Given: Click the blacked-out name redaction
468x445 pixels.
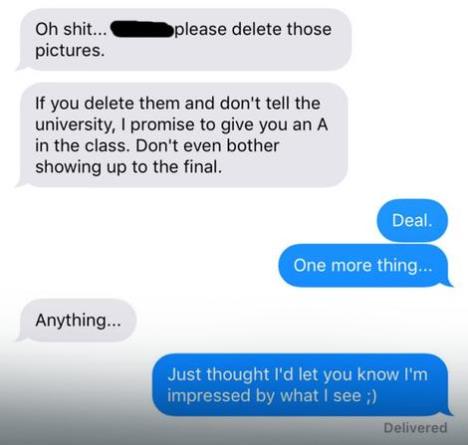Looking at the screenshot, I should (143, 29).
